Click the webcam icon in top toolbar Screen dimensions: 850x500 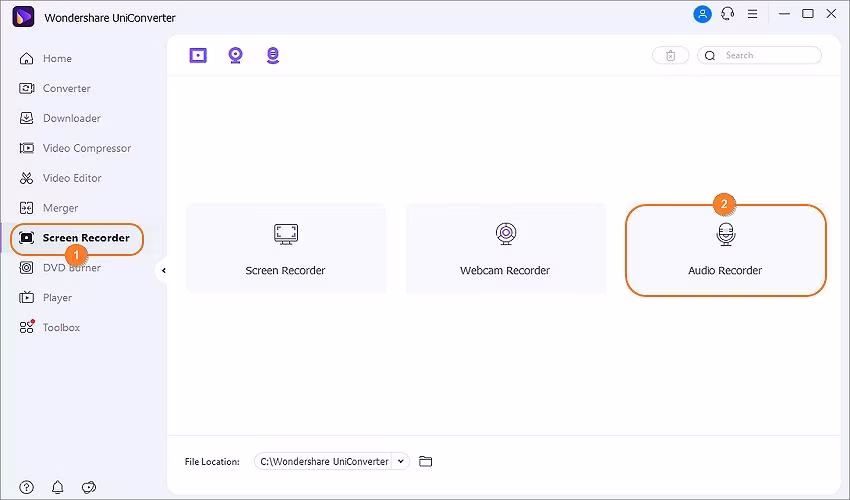235,55
